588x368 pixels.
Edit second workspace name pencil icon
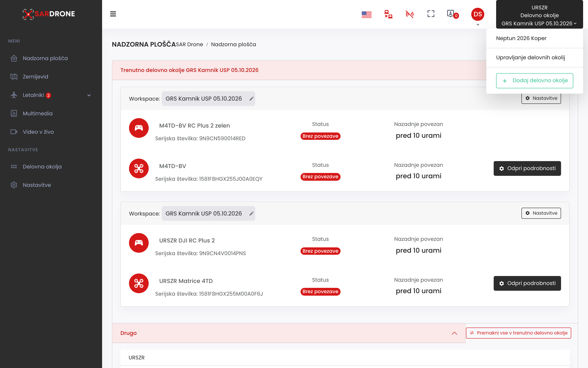coord(251,213)
